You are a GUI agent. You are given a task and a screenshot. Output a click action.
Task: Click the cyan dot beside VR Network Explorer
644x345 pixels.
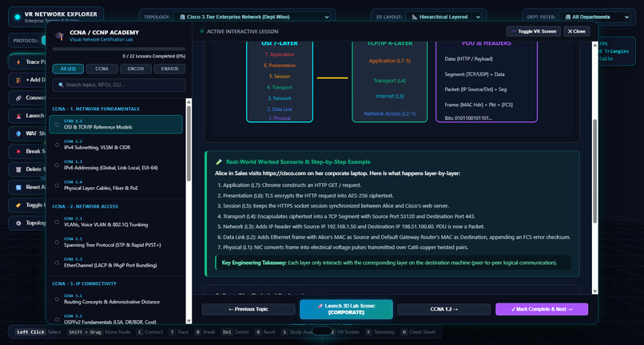pos(18,17)
